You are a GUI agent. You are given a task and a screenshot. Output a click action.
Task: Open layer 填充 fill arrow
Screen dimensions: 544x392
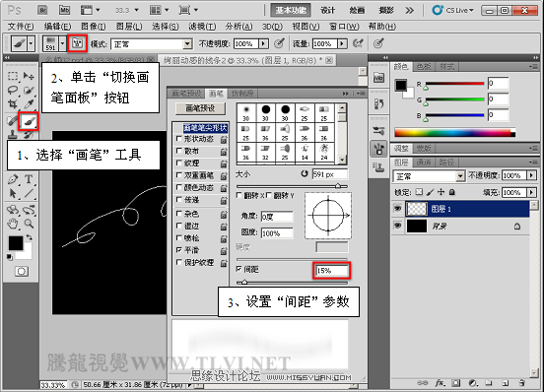point(531,192)
